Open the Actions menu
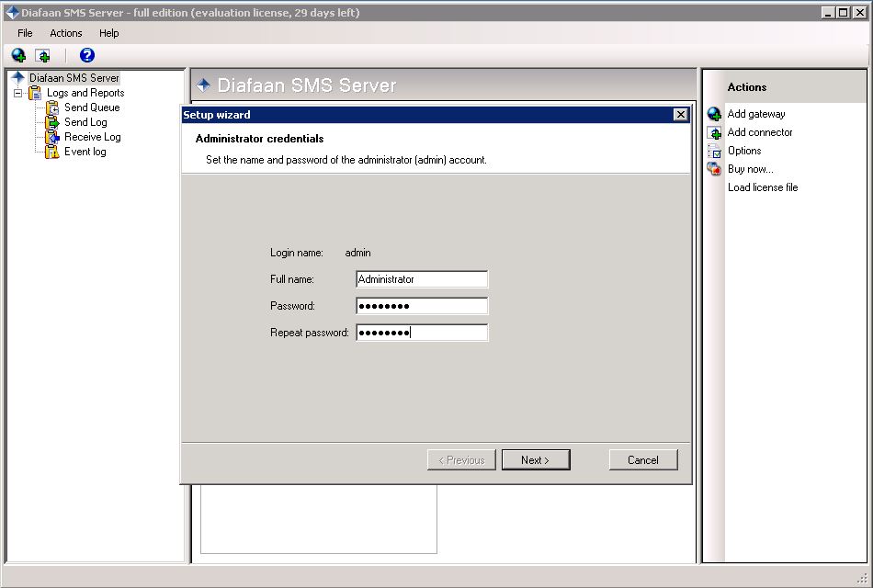 pyautogui.click(x=65, y=33)
